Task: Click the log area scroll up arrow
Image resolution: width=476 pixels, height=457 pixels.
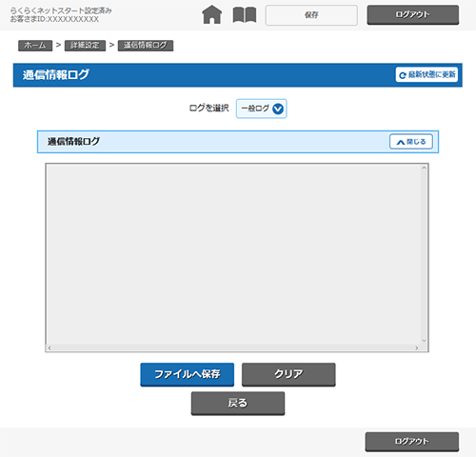Action: [424, 168]
